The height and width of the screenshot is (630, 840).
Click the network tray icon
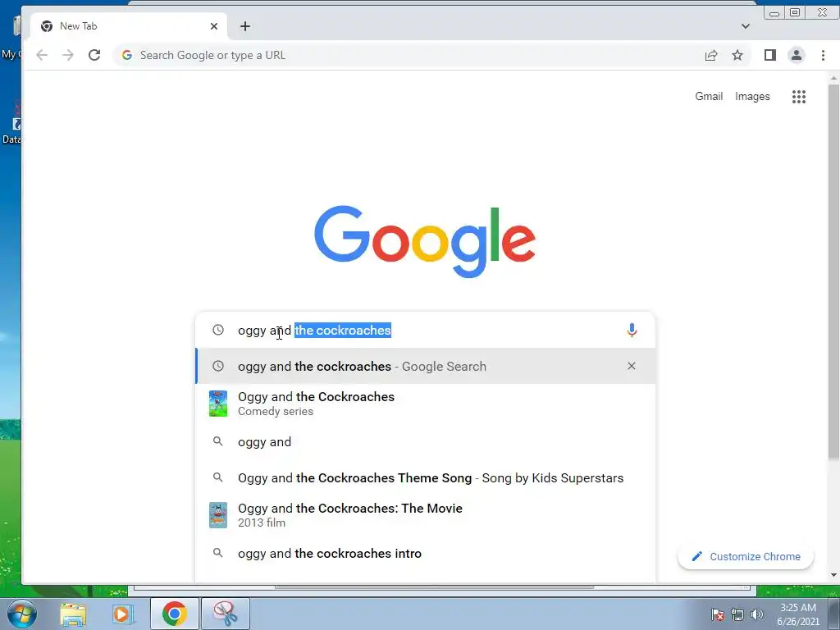pos(737,614)
